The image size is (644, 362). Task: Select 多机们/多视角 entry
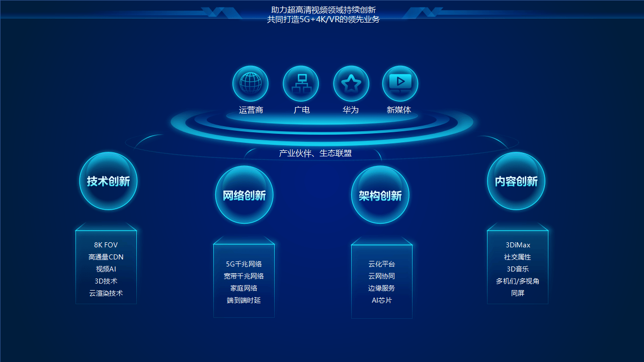point(518,281)
